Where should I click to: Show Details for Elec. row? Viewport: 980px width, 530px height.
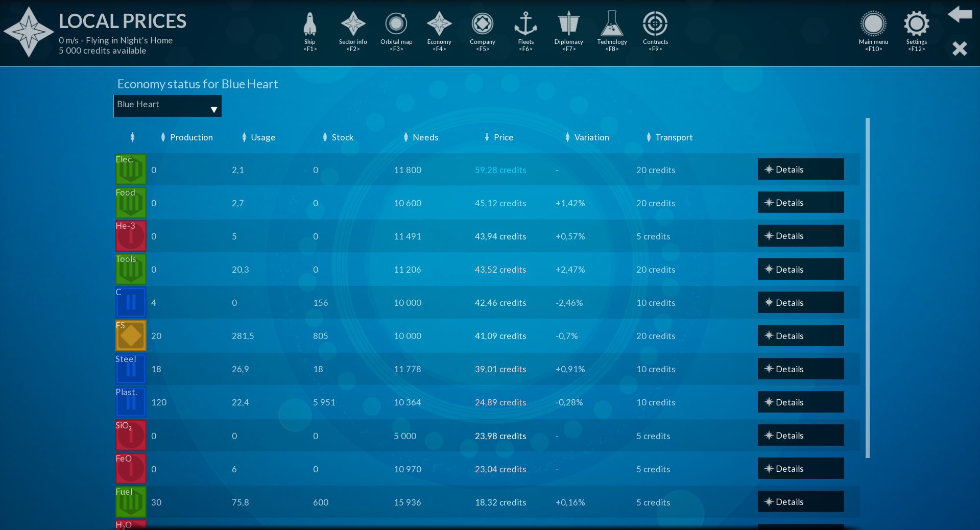tap(801, 169)
